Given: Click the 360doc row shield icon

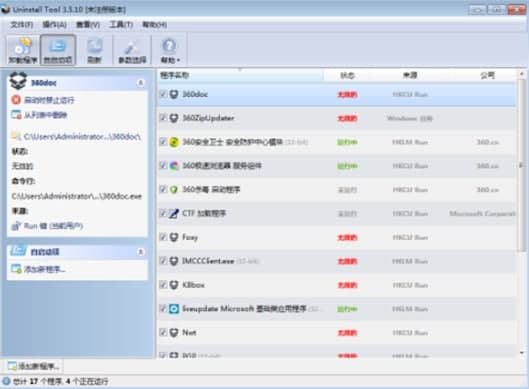Looking at the screenshot, I should click(174, 94).
